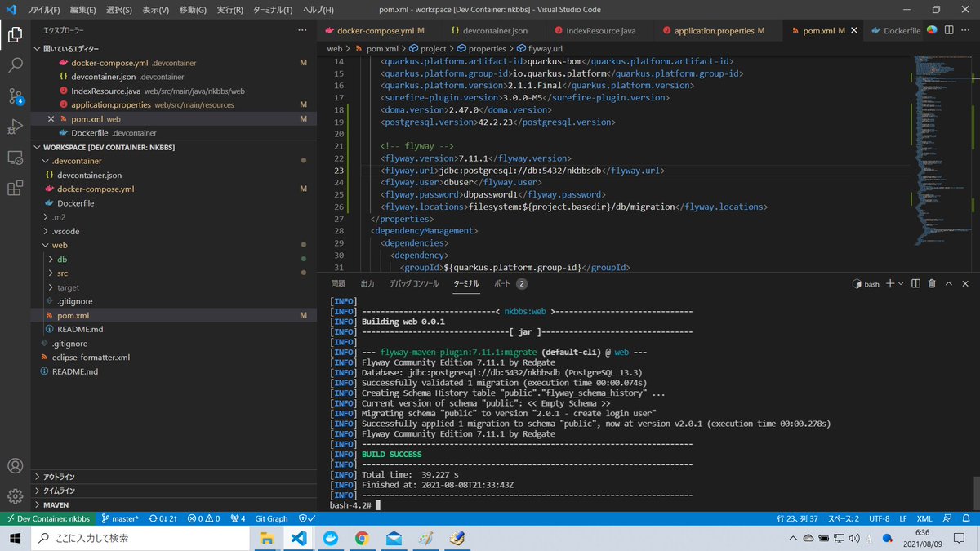Open the Extensions view

15,189
